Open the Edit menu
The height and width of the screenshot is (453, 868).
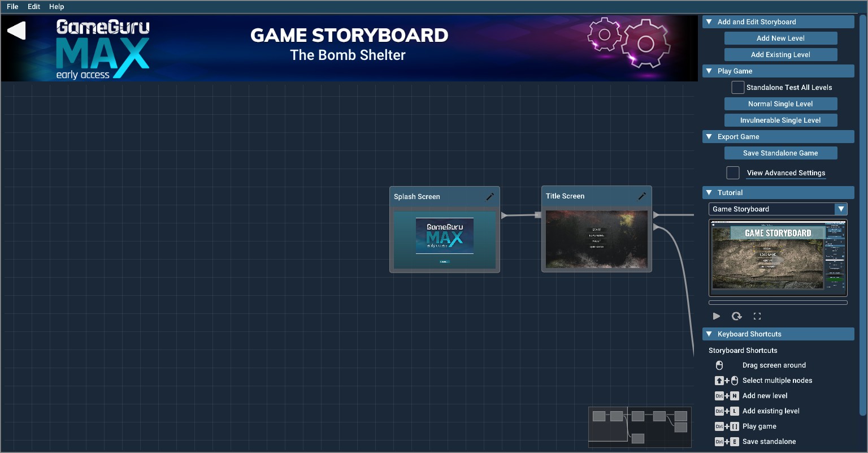pyautogui.click(x=33, y=6)
